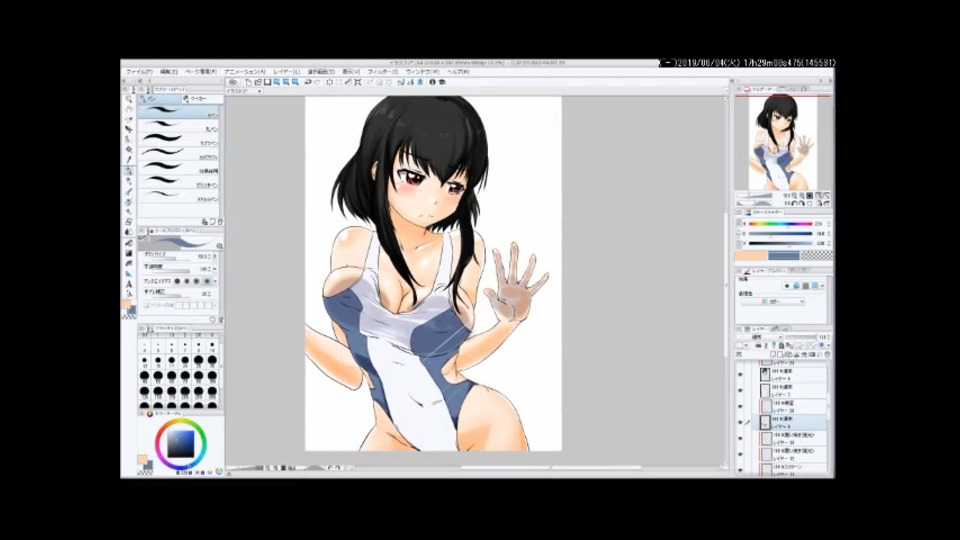Open the layer color dropdown arrow in Layer Property

pos(822,286)
